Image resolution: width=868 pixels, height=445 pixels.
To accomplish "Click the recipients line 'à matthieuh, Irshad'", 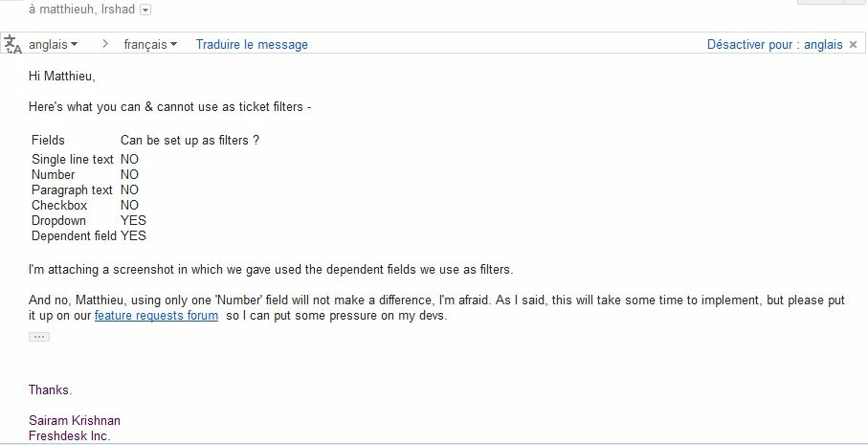I will tap(82, 10).
